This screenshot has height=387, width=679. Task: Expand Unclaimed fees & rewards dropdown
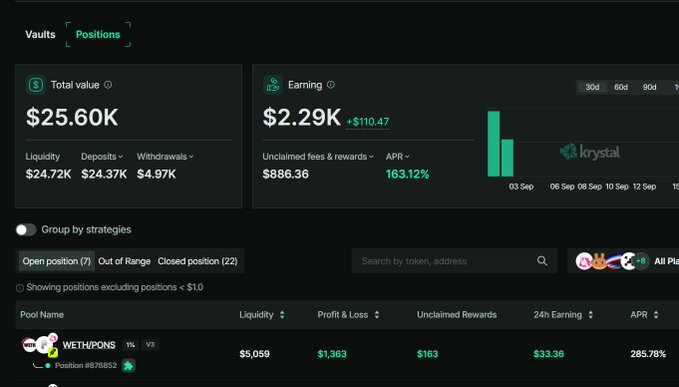point(318,157)
